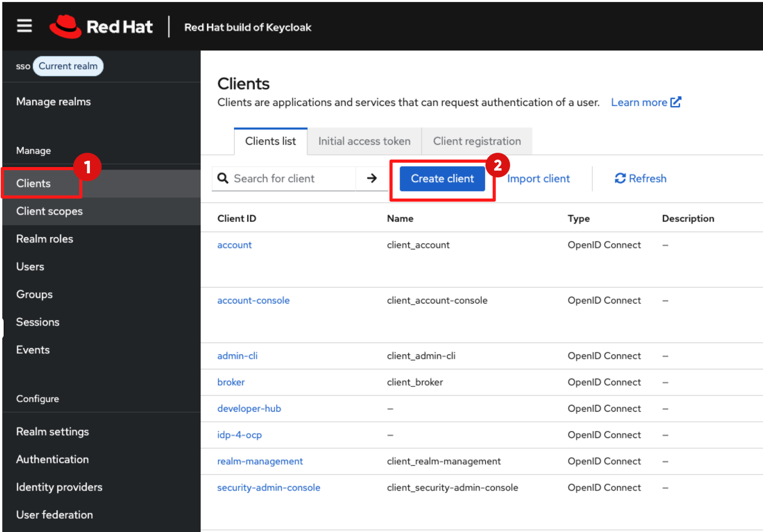Open the idp-4-ocp client
The height and width of the screenshot is (532, 763).
(239, 435)
